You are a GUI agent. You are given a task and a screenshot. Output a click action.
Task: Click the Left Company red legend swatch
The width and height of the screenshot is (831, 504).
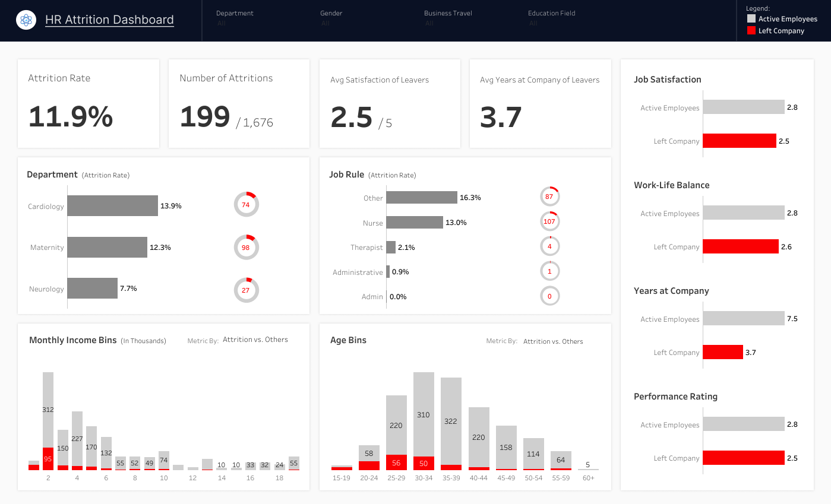pyautogui.click(x=751, y=30)
